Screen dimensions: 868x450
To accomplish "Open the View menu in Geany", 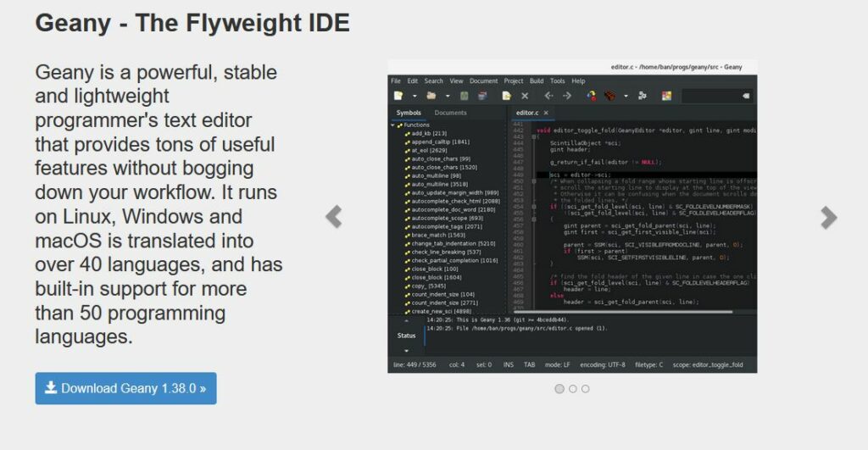I will (x=456, y=81).
